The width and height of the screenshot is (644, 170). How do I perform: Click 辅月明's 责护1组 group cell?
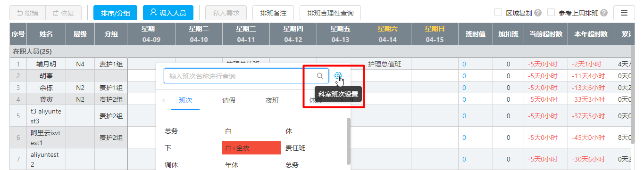(x=111, y=64)
